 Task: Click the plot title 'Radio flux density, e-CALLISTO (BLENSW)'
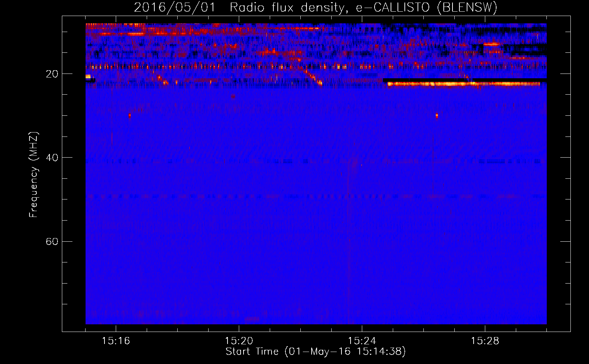(363, 7)
